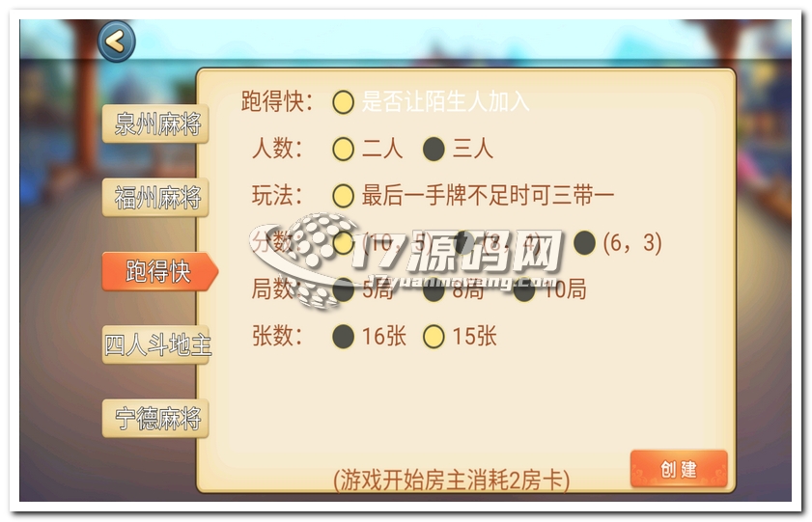The image size is (812, 522).
Task: Switch to 福州麻将 tab
Action: (155, 198)
